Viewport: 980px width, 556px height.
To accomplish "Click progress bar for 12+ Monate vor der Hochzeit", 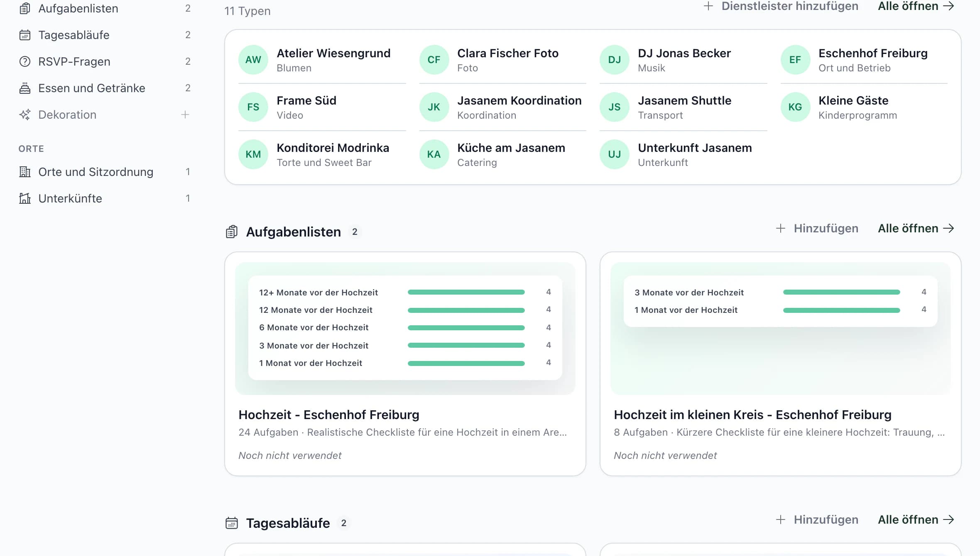I will [466, 292].
